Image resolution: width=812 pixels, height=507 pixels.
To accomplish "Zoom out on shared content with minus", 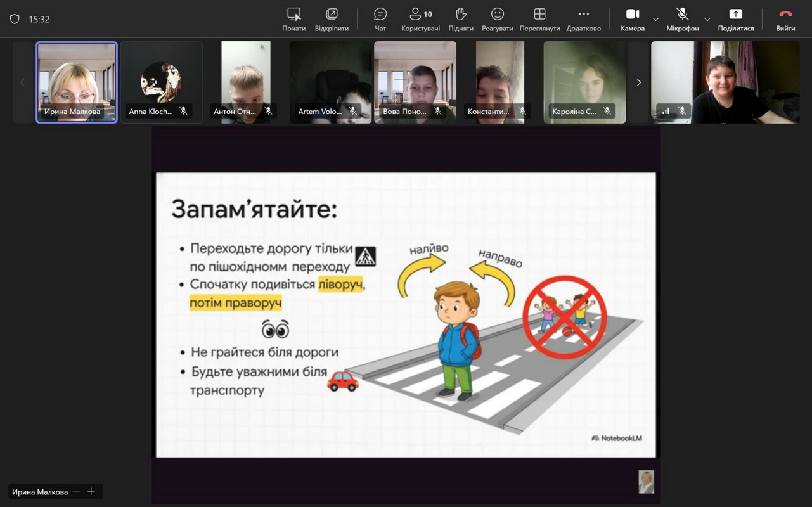I will pos(77,492).
